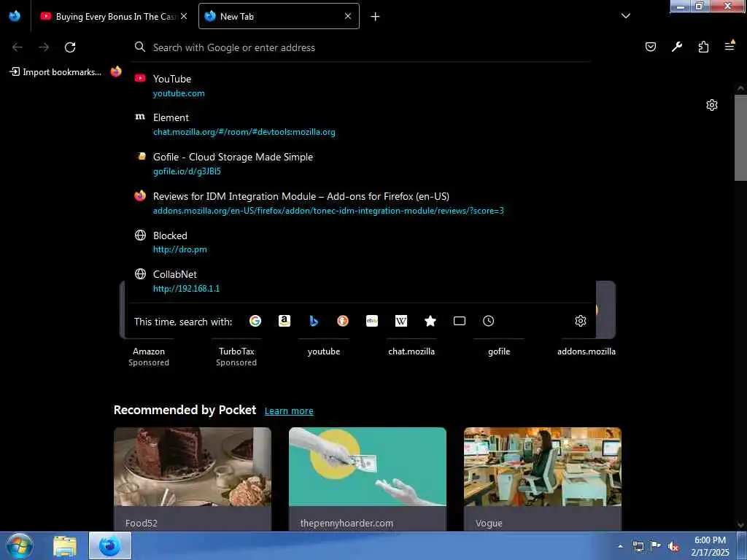Select Element chat.mozilla.org suggestion
747x560 pixels.
362,124
